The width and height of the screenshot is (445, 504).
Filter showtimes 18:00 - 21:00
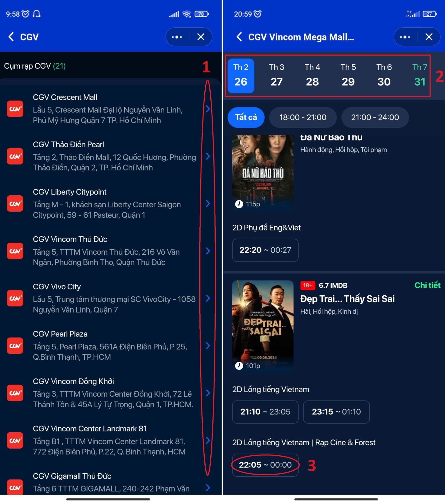(x=303, y=117)
